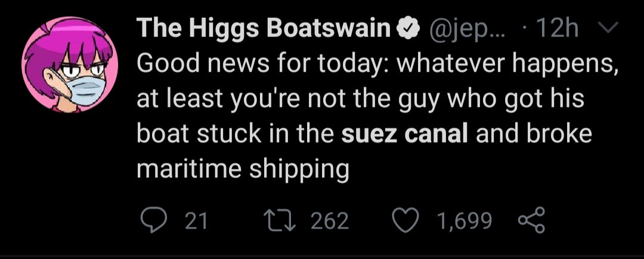Expand the tweet options chevron

(x=604, y=29)
